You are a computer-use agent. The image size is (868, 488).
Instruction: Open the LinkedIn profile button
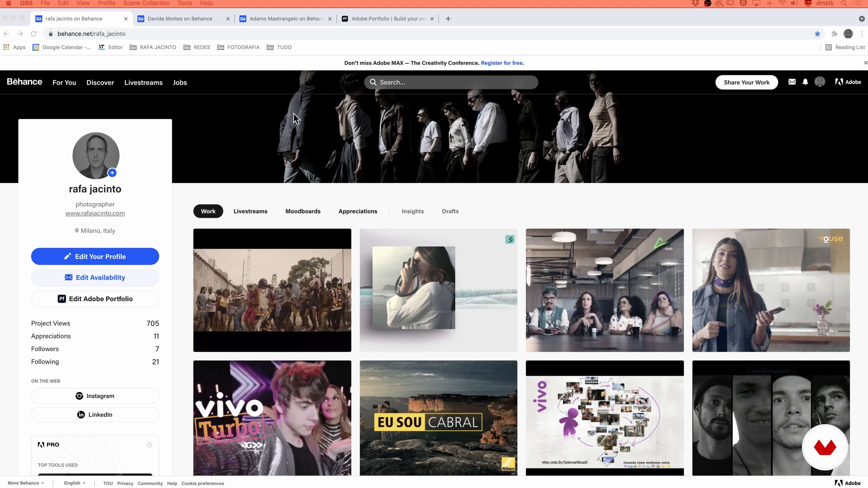click(x=95, y=415)
